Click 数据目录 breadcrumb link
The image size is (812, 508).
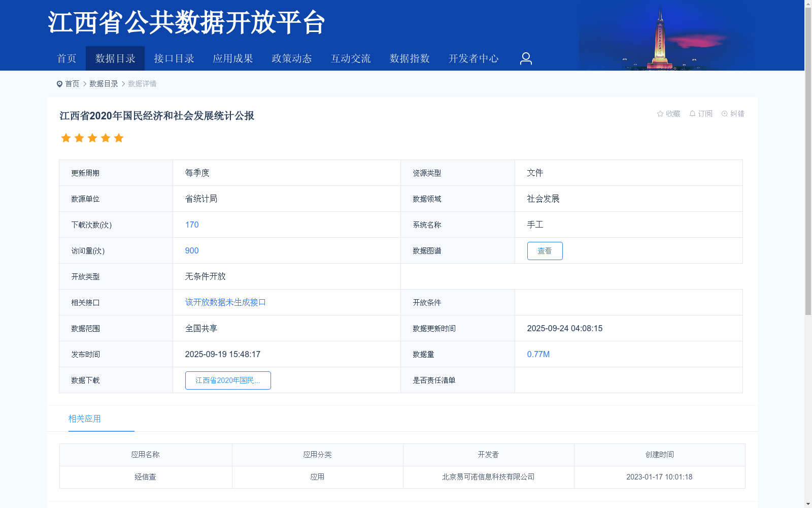pyautogui.click(x=104, y=84)
